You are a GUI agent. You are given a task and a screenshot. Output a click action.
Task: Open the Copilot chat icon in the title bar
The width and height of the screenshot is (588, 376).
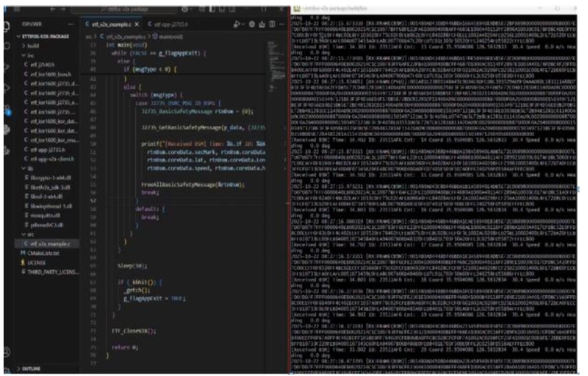(x=184, y=9)
